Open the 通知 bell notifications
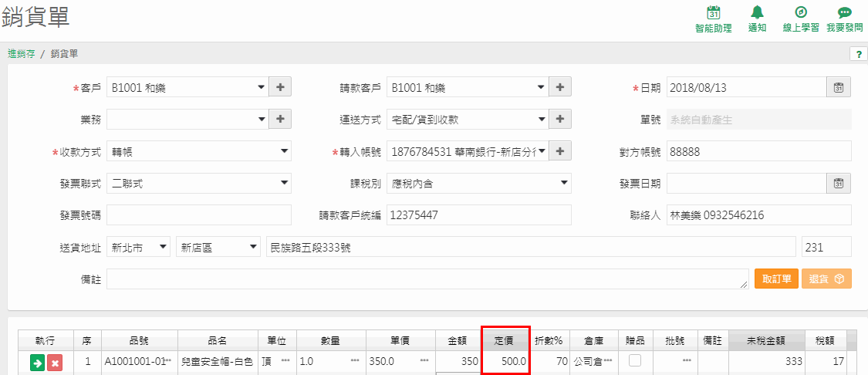 (x=757, y=12)
